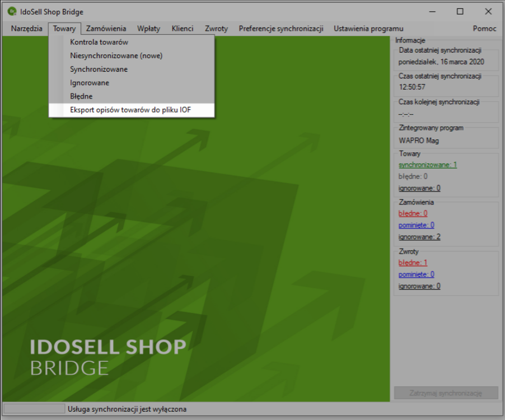Open Zwroty błędne: 1 link
Image resolution: width=505 pixels, height=420 pixels.
[413, 263]
